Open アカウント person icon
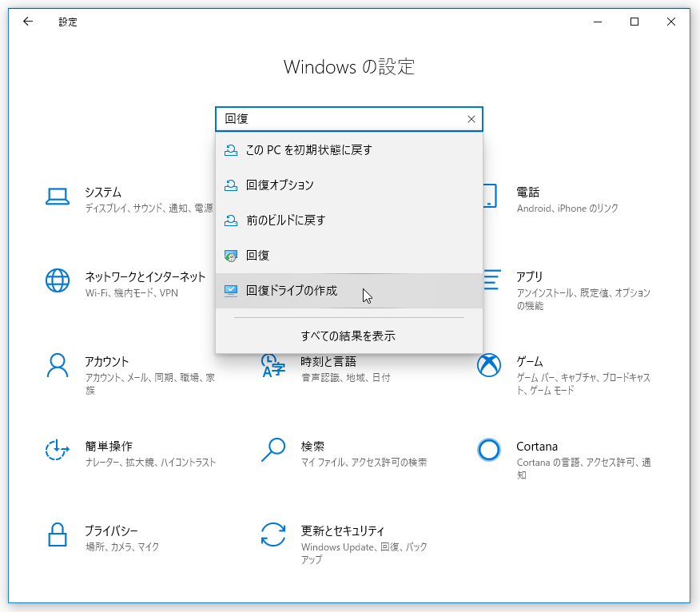 click(58, 366)
